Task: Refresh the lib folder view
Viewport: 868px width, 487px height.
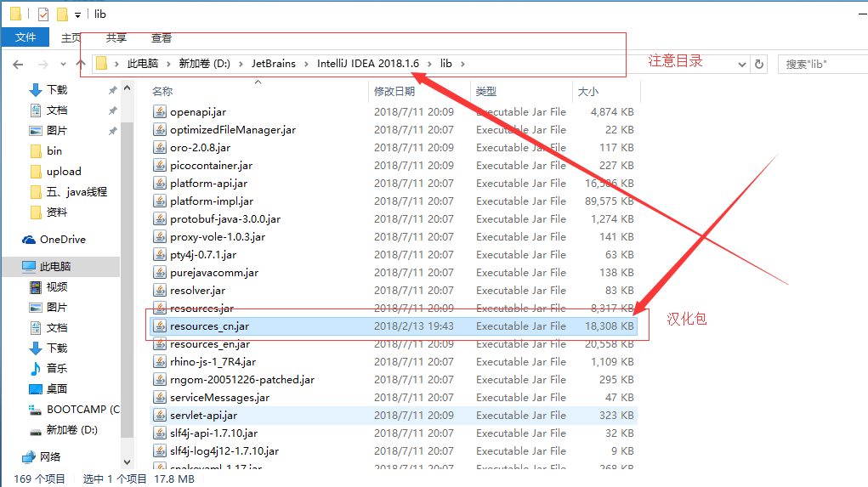Action: pos(759,65)
